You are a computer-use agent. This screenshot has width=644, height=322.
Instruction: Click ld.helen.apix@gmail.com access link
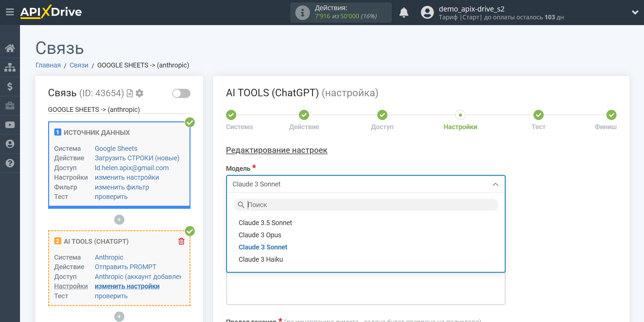(132, 168)
